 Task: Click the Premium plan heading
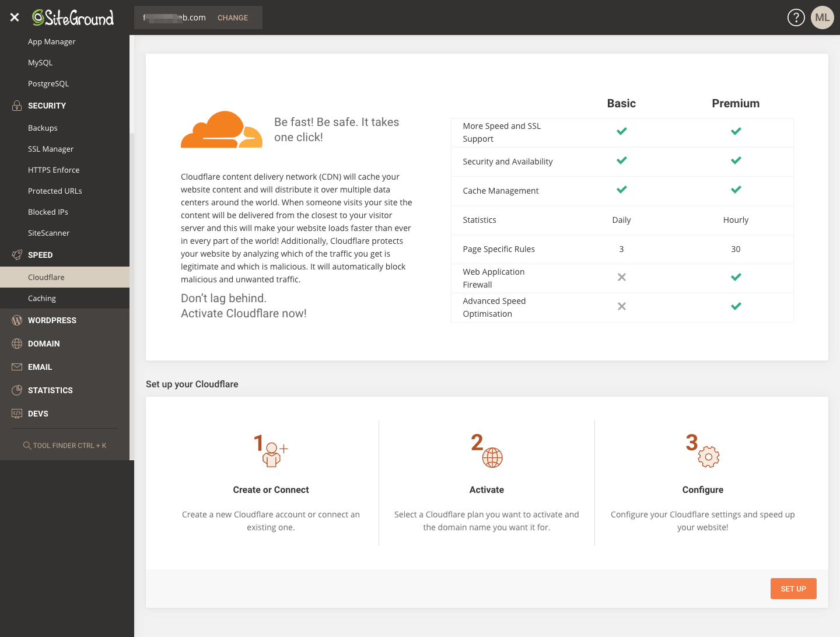[x=736, y=103]
